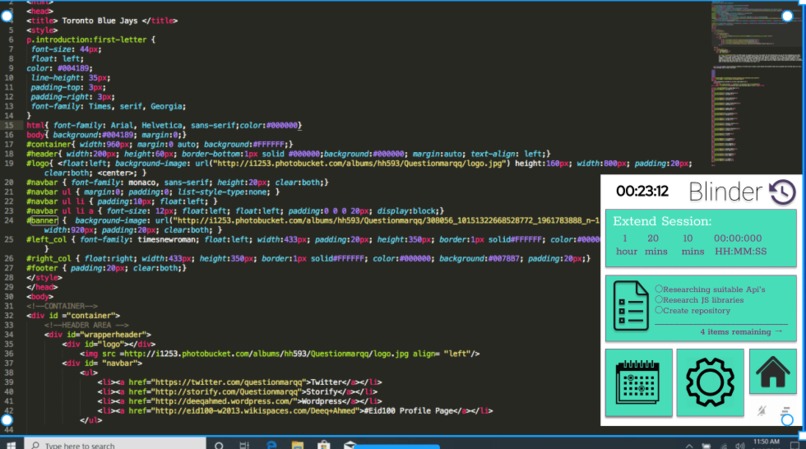Click line number 32 in the gutter
The width and height of the screenshot is (806, 449).
tap(9, 315)
